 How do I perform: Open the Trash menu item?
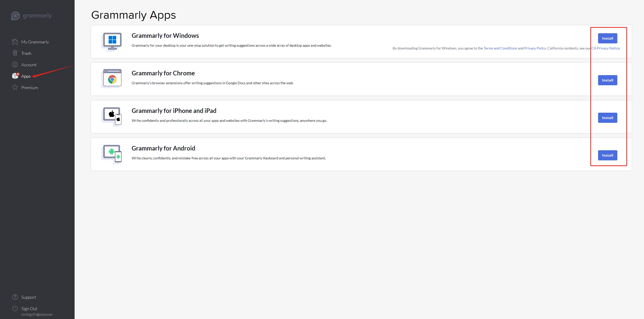[26, 53]
